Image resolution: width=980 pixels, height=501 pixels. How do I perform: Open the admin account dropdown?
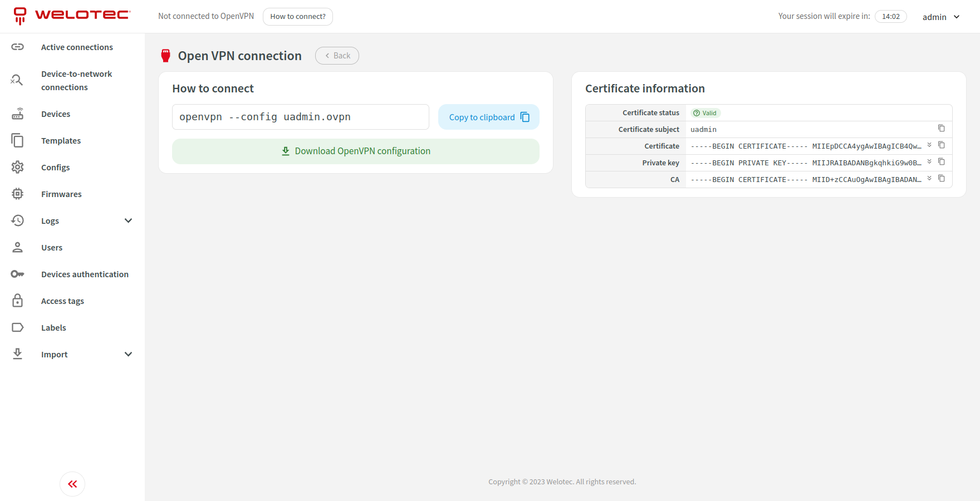[x=941, y=17]
